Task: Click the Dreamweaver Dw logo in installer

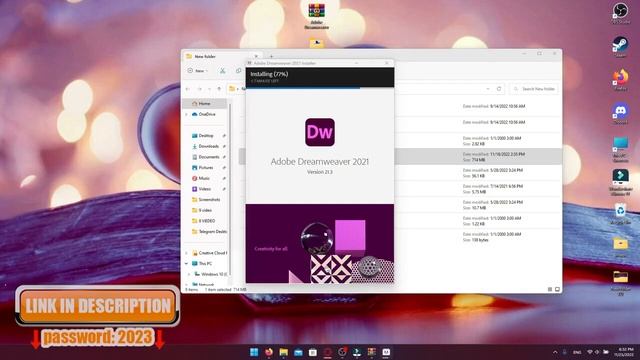Action: (320, 132)
